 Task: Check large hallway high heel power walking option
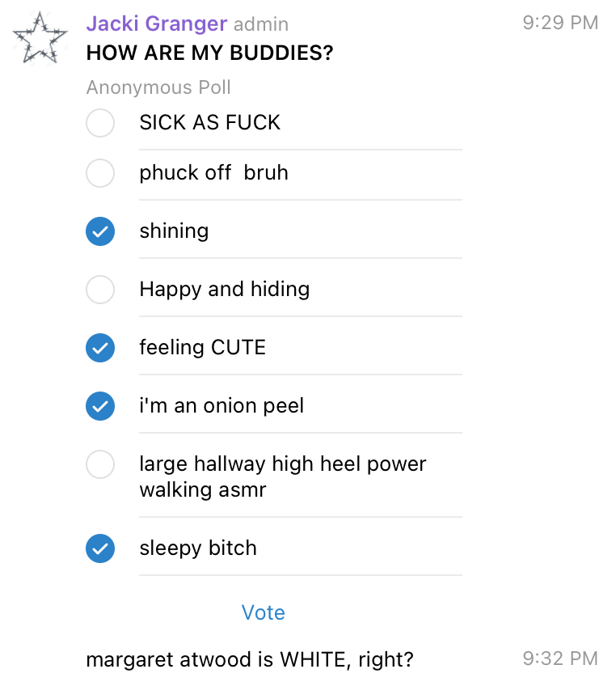[100, 464]
